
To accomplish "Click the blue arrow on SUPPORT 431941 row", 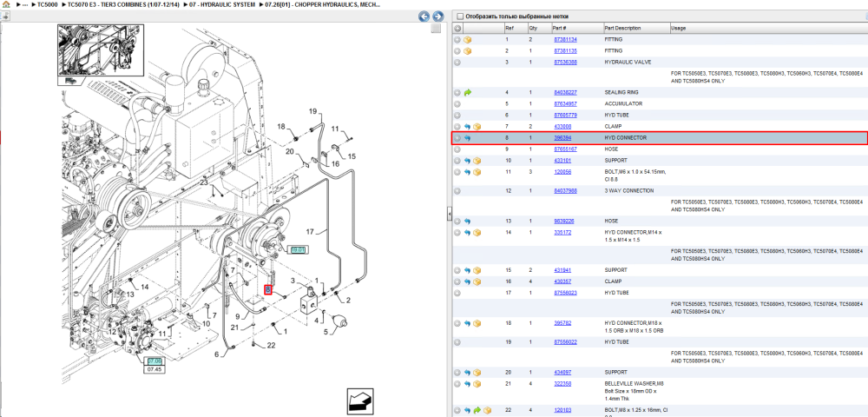I will click(x=467, y=270).
